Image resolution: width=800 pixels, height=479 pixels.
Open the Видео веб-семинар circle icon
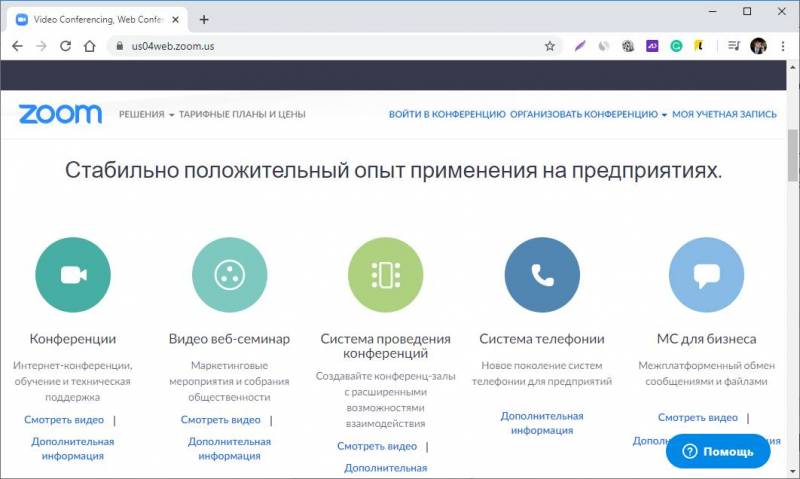click(x=230, y=274)
